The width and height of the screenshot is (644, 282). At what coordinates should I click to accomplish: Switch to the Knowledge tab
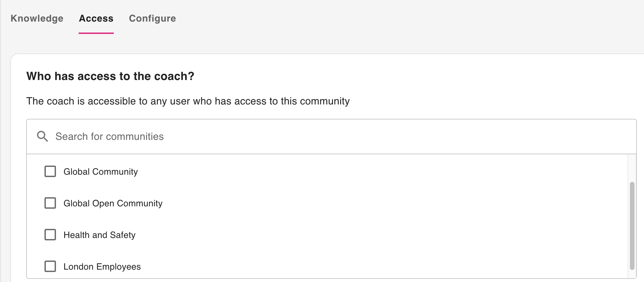(37, 18)
